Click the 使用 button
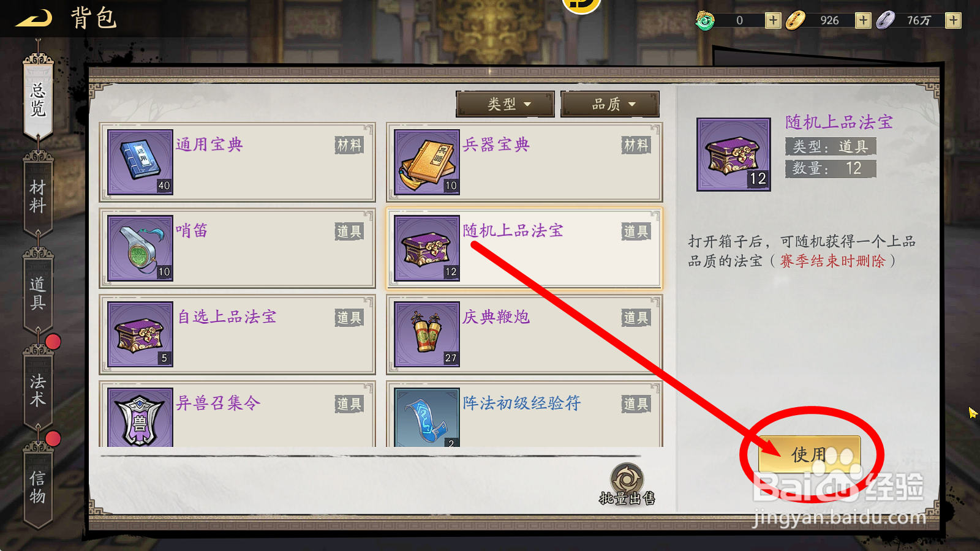The image size is (980, 551). tap(810, 454)
